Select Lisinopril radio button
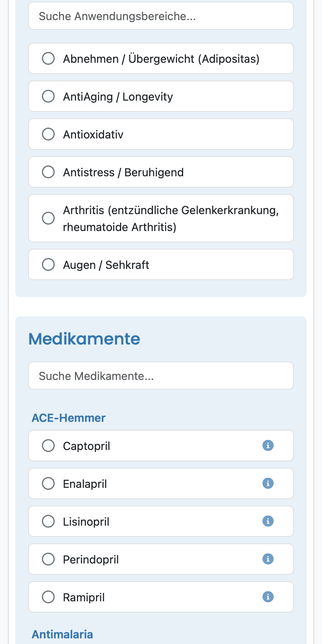322x644 pixels. tap(48, 521)
